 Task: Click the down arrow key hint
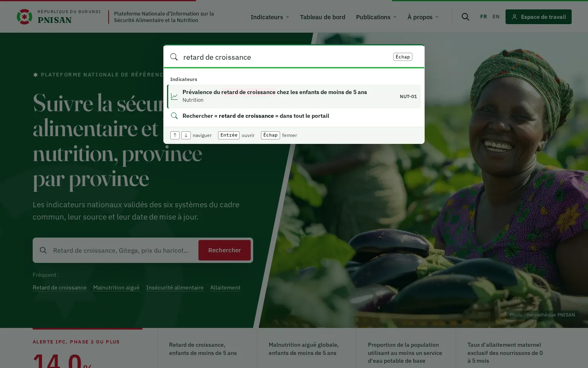coord(186,135)
